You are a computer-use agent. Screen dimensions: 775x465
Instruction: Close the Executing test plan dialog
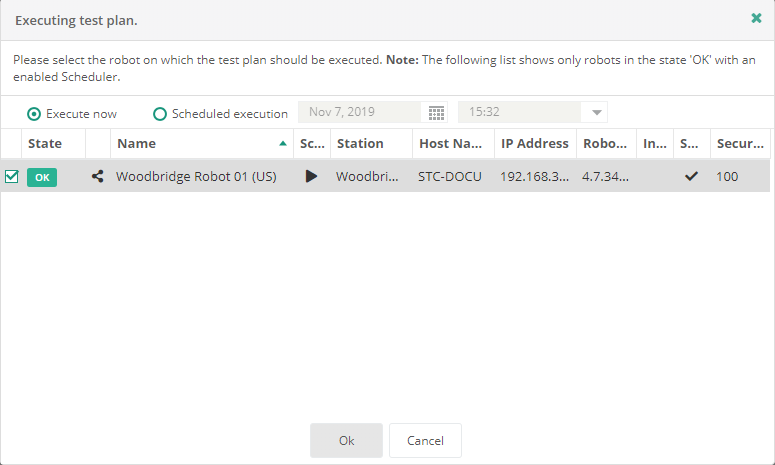(x=756, y=19)
